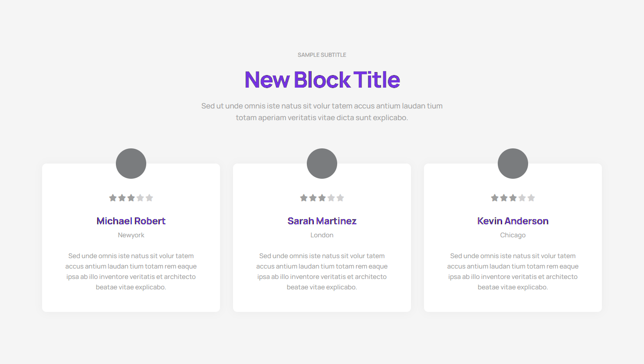This screenshot has width=644, height=364.
Task: Click the New Block Title heading
Action: [322, 80]
